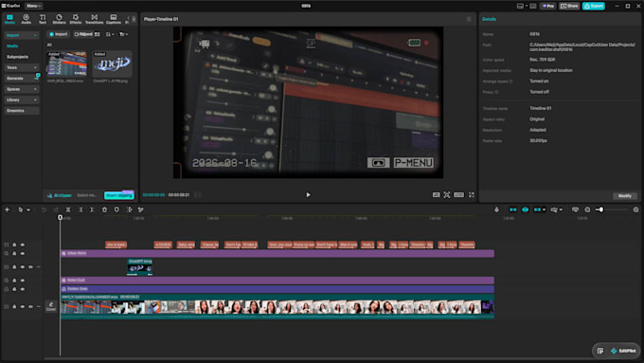The width and height of the screenshot is (644, 363).
Task: Open Dreamina in sidebar
Action: point(22,111)
